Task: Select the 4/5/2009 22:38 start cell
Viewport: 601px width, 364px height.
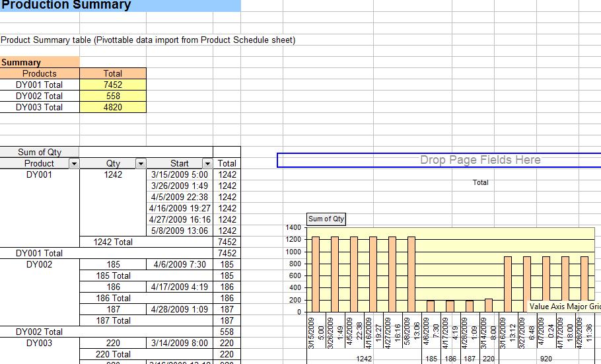Action: tap(180, 197)
